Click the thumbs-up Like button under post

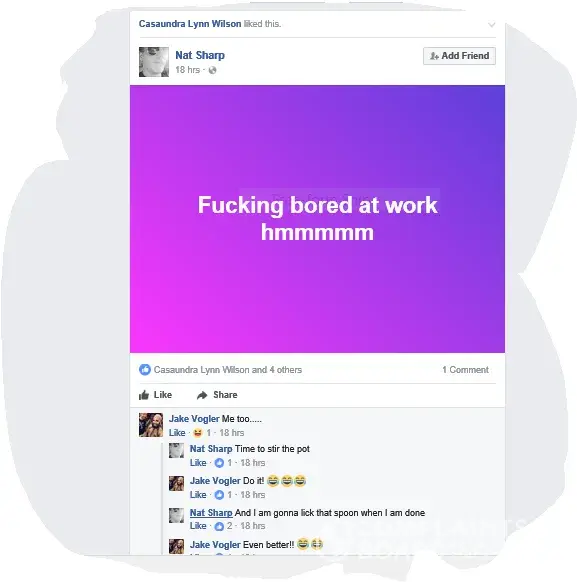(x=155, y=395)
